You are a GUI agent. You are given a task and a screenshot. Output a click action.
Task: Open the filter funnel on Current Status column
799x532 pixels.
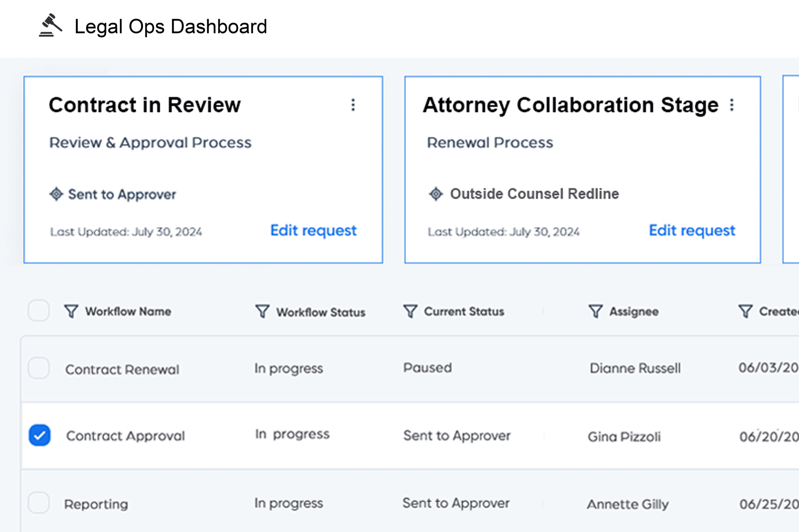(x=410, y=311)
